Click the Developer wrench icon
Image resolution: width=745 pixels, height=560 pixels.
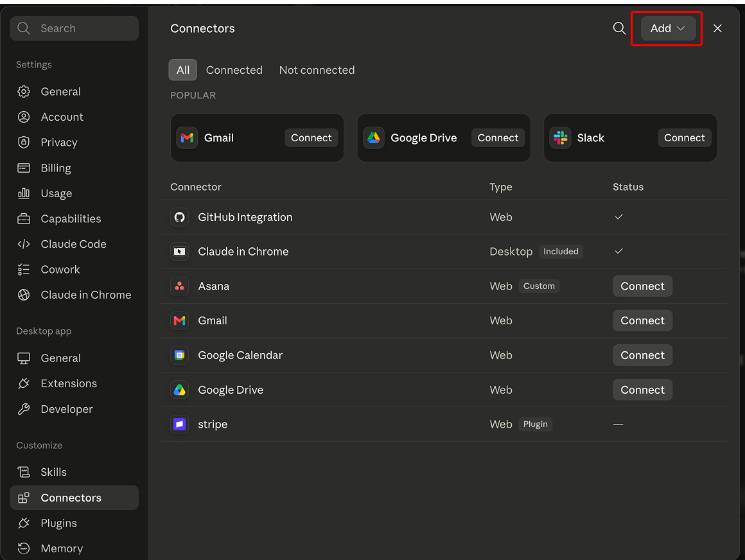click(24, 409)
